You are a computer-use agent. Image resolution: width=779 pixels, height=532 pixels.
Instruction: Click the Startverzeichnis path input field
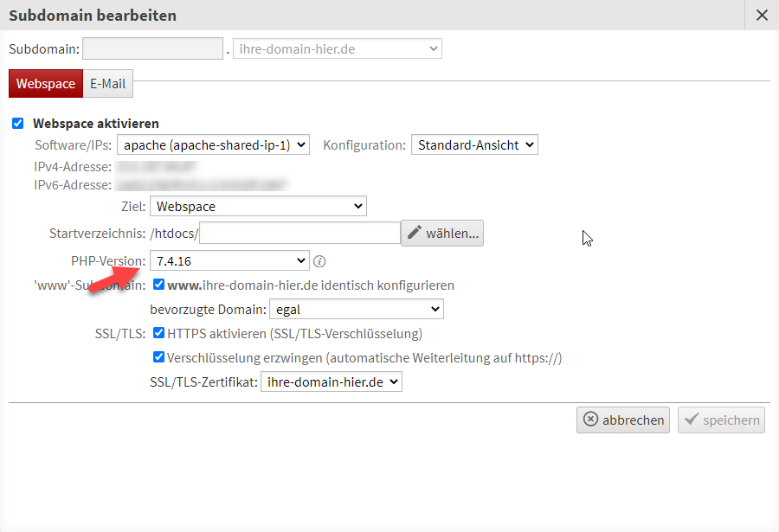[x=299, y=233]
